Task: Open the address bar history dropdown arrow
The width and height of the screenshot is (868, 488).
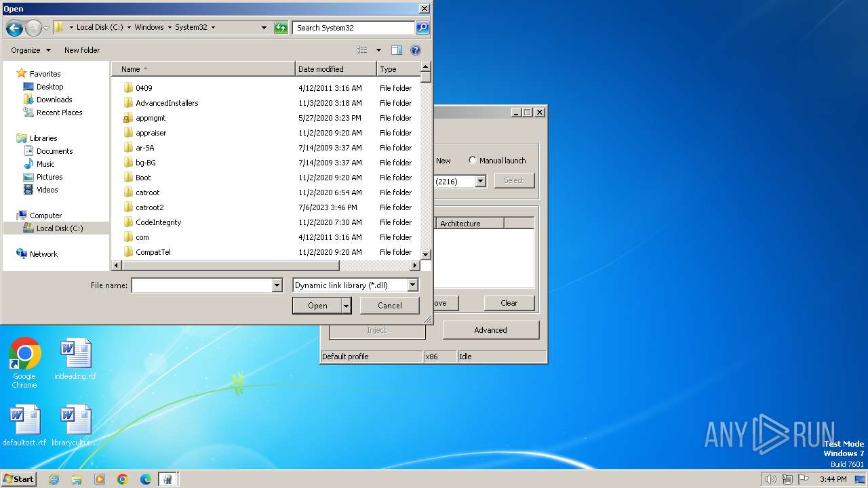Action: [x=264, y=28]
